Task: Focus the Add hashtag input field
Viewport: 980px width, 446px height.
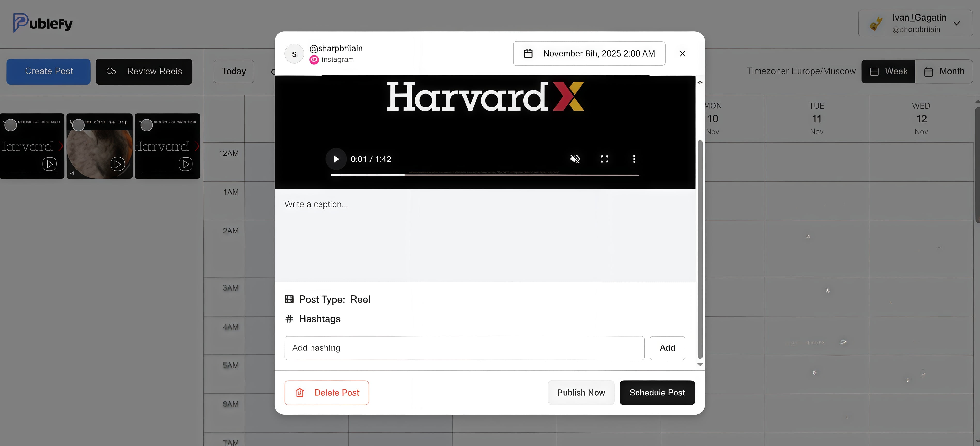Action: pos(464,348)
